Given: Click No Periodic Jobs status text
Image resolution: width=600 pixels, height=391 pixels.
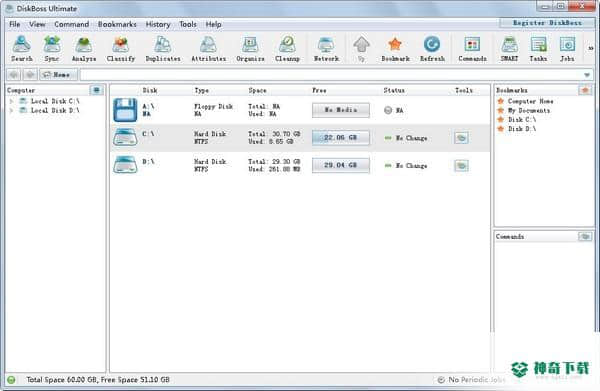Looking at the screenshot, I should coord(477,380).
